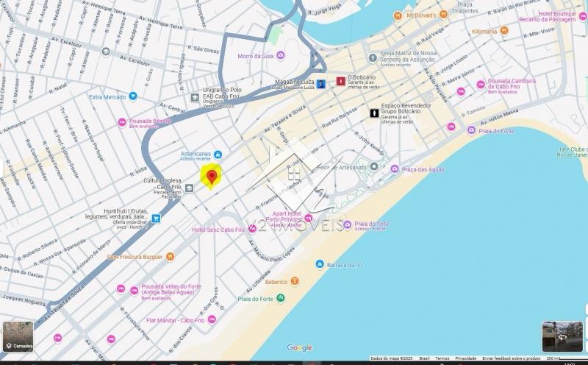The height and width of the screenshot is (365, 588).
Task: Open the O Boticário sponsored marker
Action: pyautogui.click(x=340, y=80)
